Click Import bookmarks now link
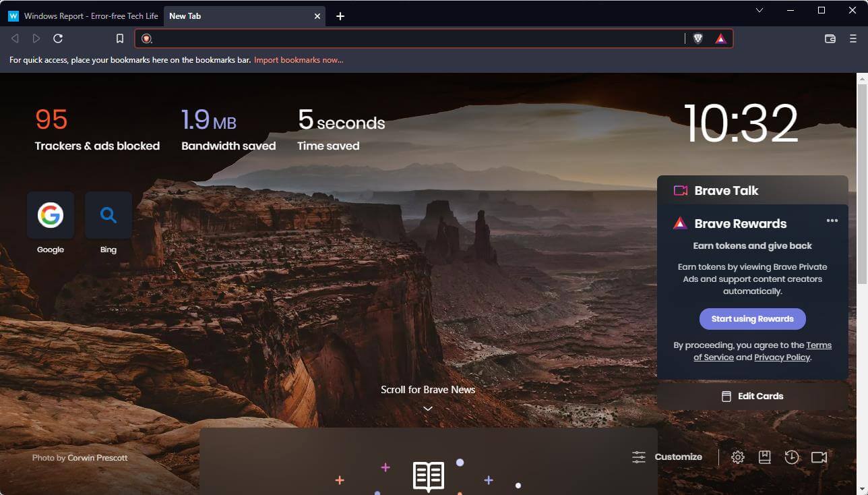This screenshot has width=868, height=495. [299, 60]
